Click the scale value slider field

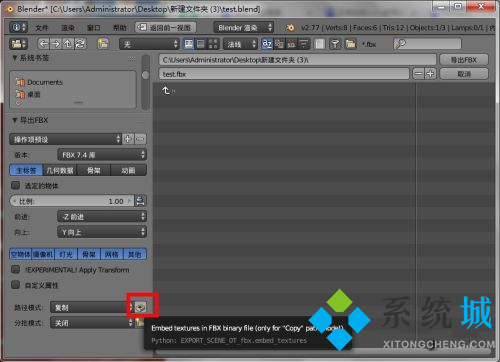(72, 201)
